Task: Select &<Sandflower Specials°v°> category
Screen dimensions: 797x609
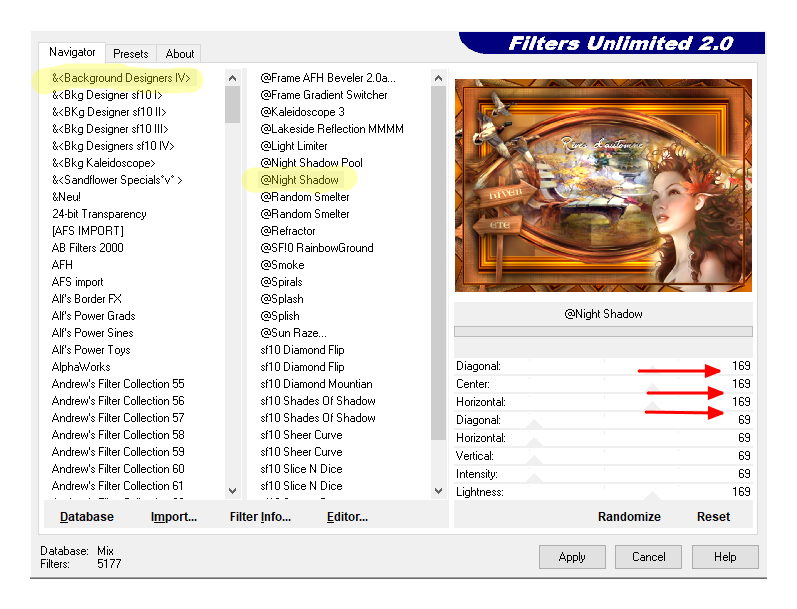Action: pyautogui.click(x=117, y=180)
